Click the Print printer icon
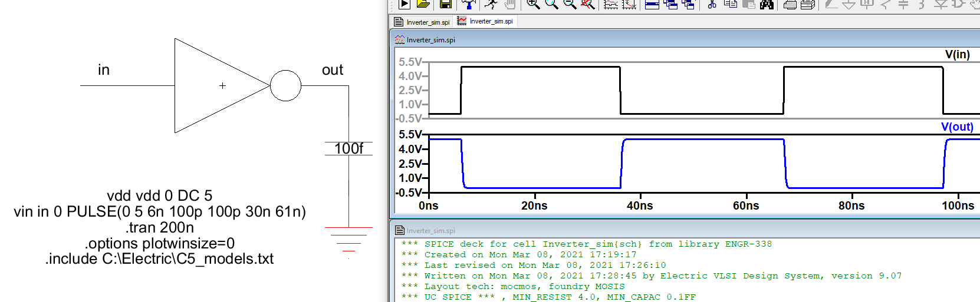Screen dimensions: 980x302 click(x=790, y=4)
